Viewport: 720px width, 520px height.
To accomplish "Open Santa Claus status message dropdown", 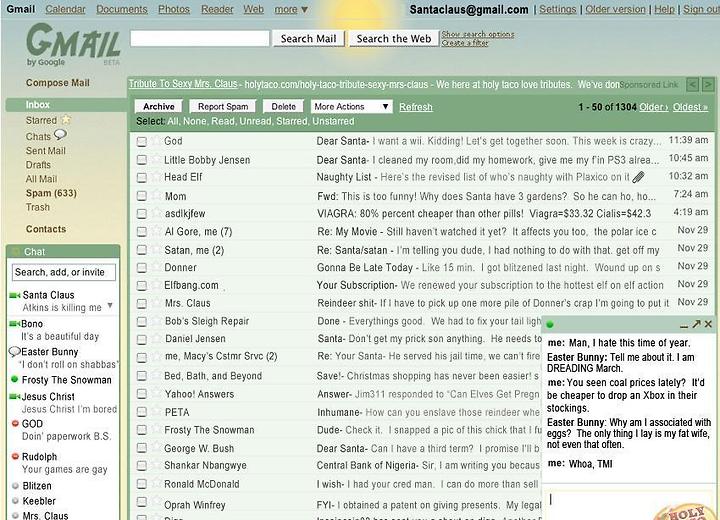I will coord(110,305).
